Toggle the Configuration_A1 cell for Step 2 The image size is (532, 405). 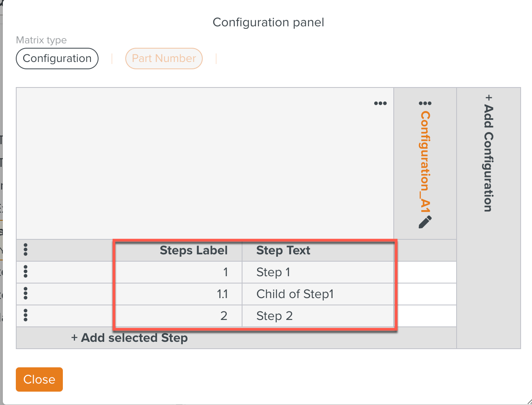click(x=425, y=316)
